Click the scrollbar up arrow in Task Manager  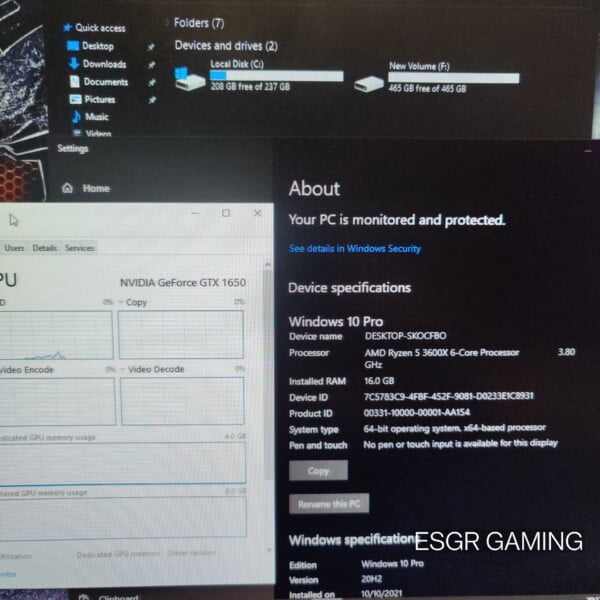tap(268, 265)
